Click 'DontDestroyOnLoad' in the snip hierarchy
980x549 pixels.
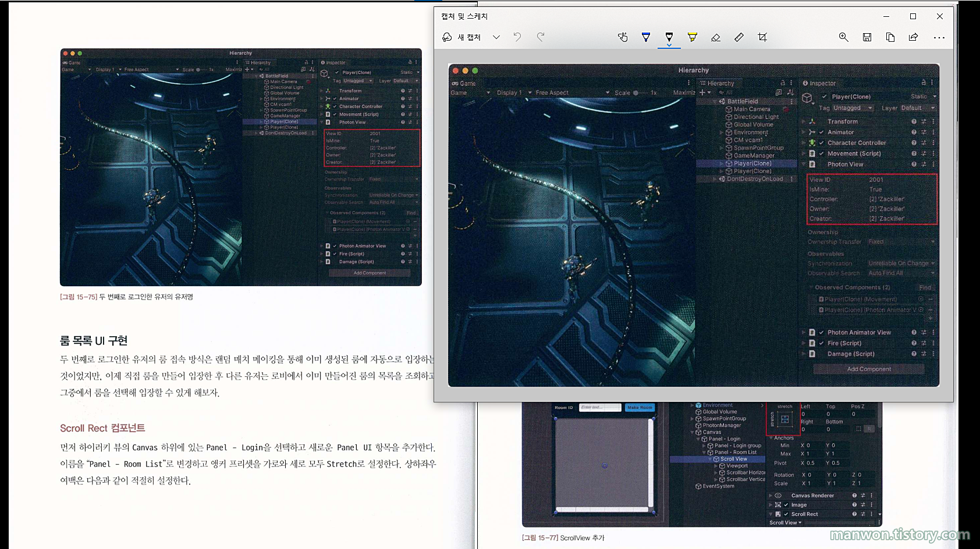tap(755, 179)
